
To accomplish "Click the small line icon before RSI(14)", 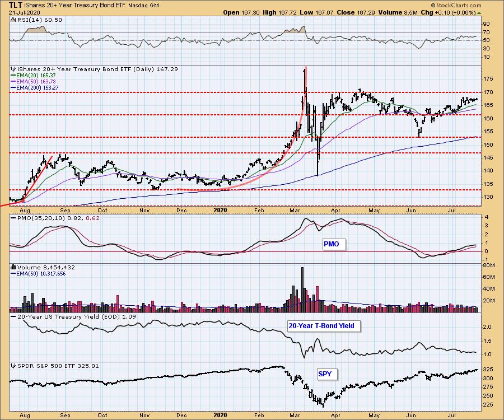I will point(13,20).
